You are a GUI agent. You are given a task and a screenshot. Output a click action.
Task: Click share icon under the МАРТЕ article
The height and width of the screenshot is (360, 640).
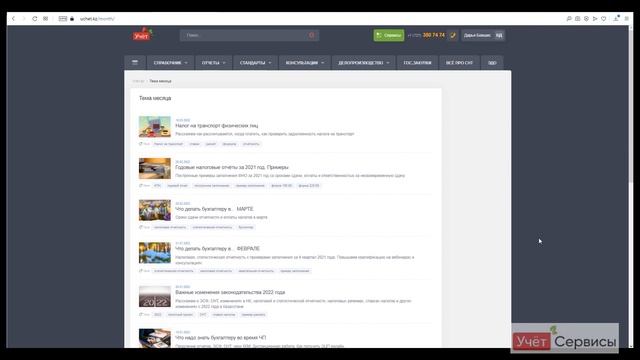(141, 227)
